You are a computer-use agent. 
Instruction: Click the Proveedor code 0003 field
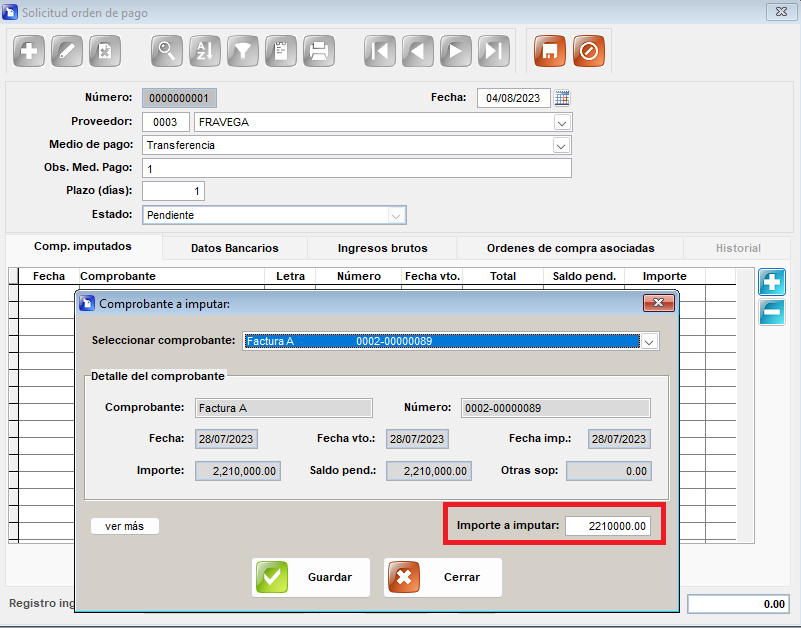(x=166, y=123)
